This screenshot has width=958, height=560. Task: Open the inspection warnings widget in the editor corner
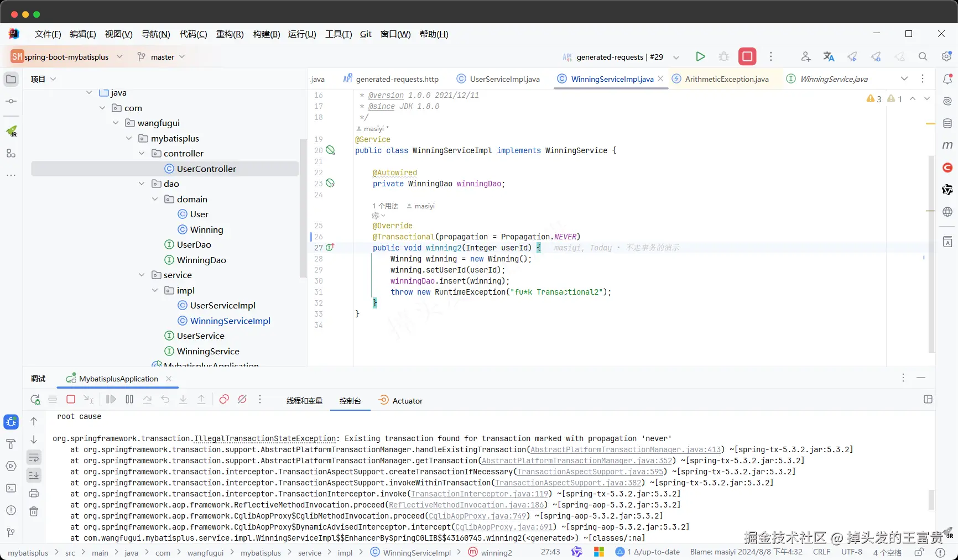click(x=884, y=98)
